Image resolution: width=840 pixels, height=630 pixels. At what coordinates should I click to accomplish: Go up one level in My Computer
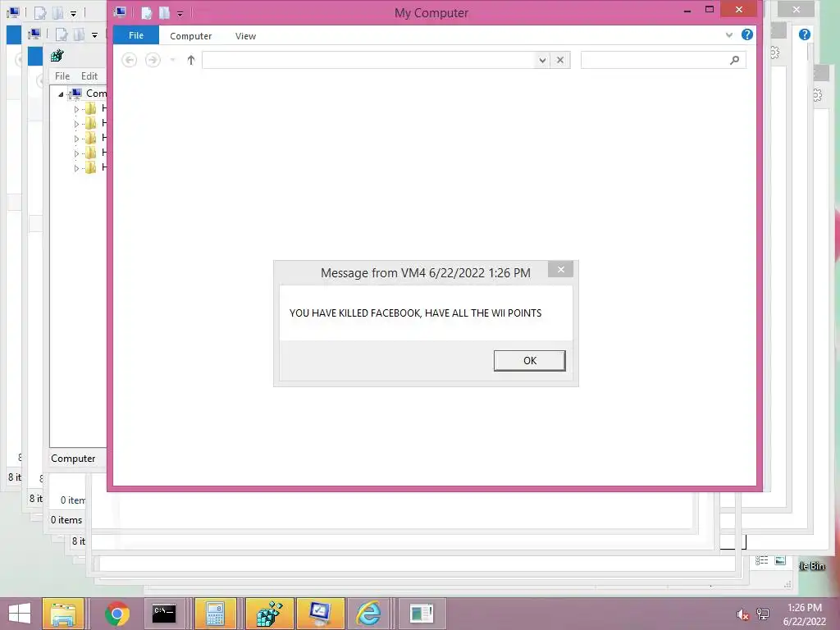191,60
